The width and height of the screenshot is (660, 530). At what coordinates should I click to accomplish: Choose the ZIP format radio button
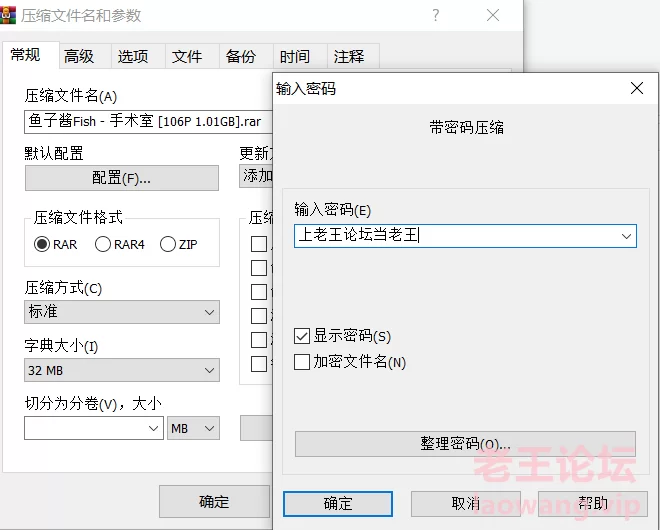[x=168, y=244]
